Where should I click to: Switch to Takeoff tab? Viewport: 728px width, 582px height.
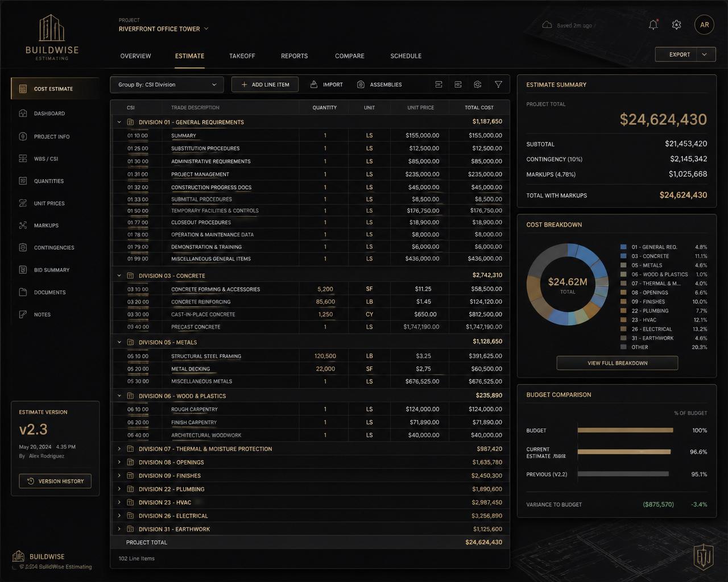point(242,56)
